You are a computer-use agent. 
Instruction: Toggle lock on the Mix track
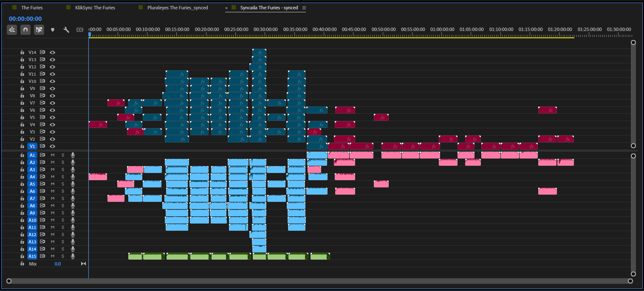click(22, 264)
